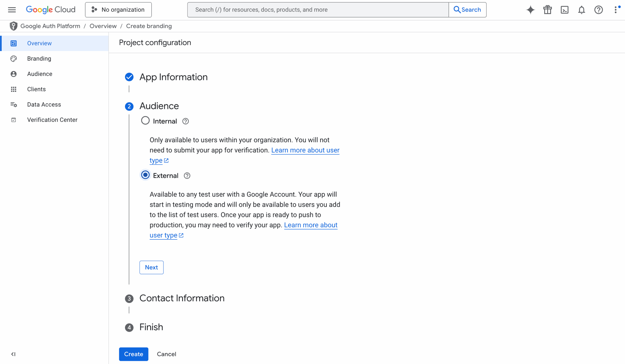This screenshot has width=625, height=364.
Task: Click the Verification Center check icon
Action: click(14, 120)
